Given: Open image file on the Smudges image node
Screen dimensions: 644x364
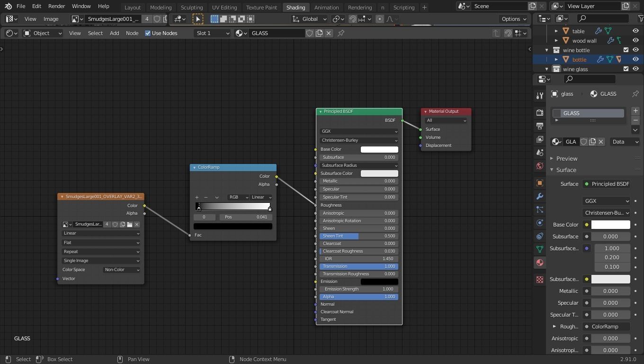Looking at the screenshot, I should point(129,224).
